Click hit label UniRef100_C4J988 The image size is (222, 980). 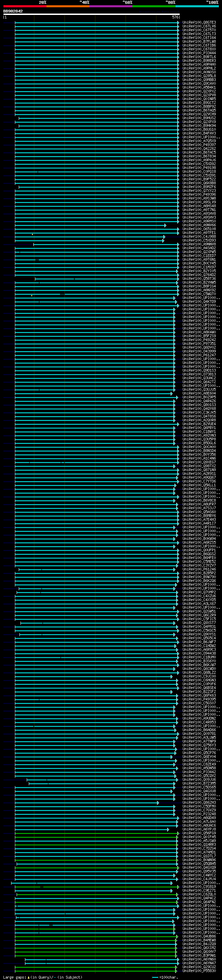click(x=199, y=237)
